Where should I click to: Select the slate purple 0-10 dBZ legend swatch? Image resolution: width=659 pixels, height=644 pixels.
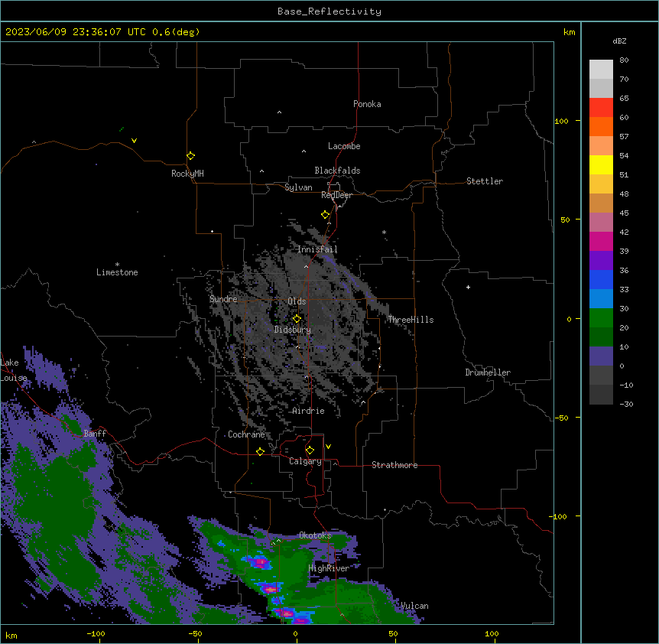pos(601,356)
